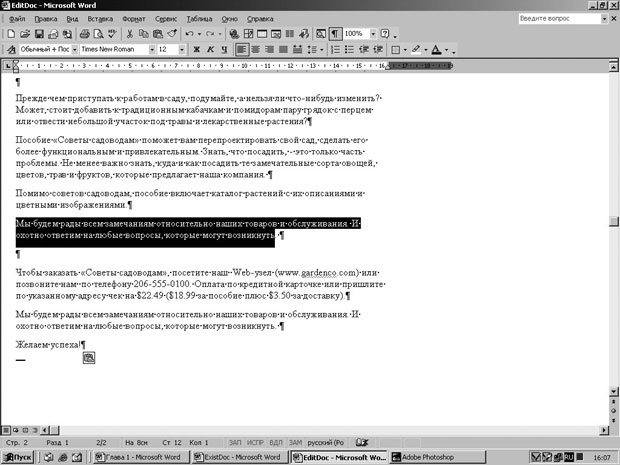The image size is (620, 465).
Task: Expand the Times New Roman font list
Action: tap(152, 50)
